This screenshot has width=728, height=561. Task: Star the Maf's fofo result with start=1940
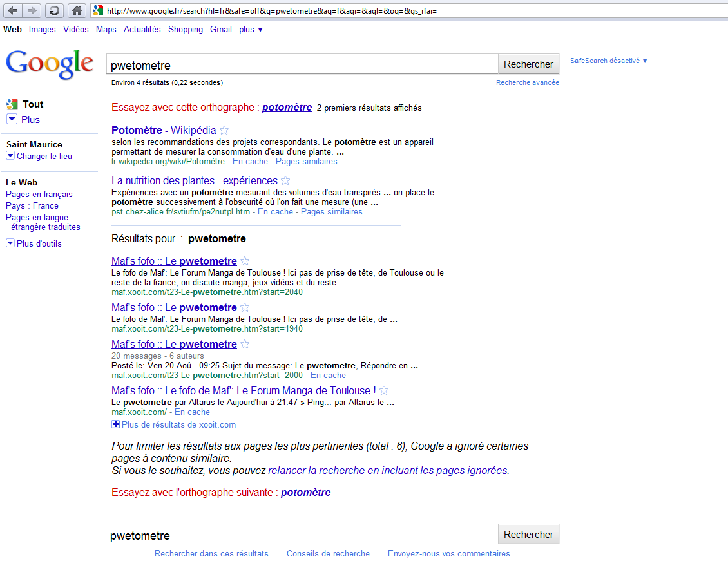pyautogui.click(x=245, y=308)
